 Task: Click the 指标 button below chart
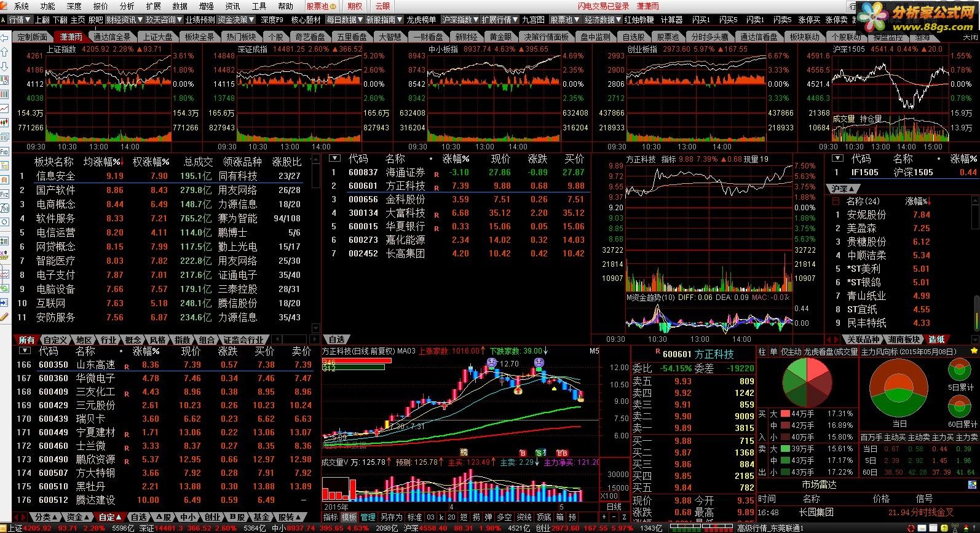pos(331,518)
